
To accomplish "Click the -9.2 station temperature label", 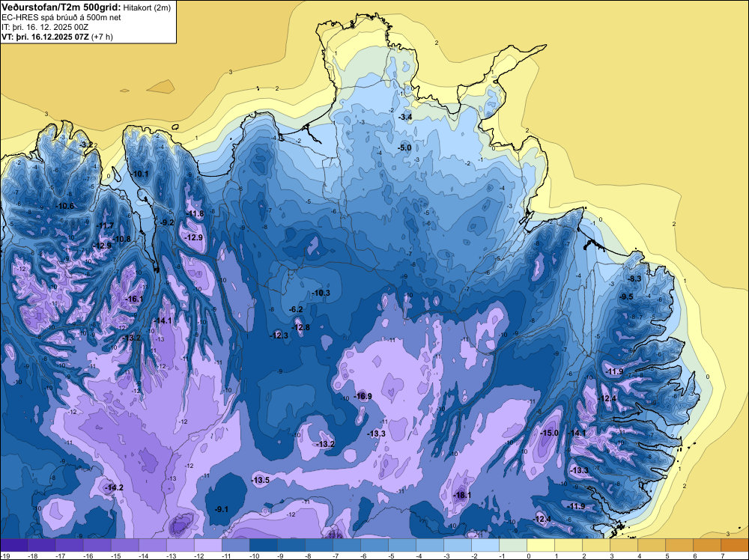I will (x=167, y=222).
